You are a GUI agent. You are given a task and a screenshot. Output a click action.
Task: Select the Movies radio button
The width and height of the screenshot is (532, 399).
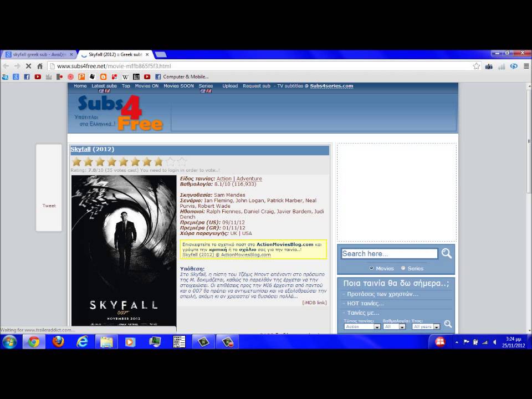371,268
